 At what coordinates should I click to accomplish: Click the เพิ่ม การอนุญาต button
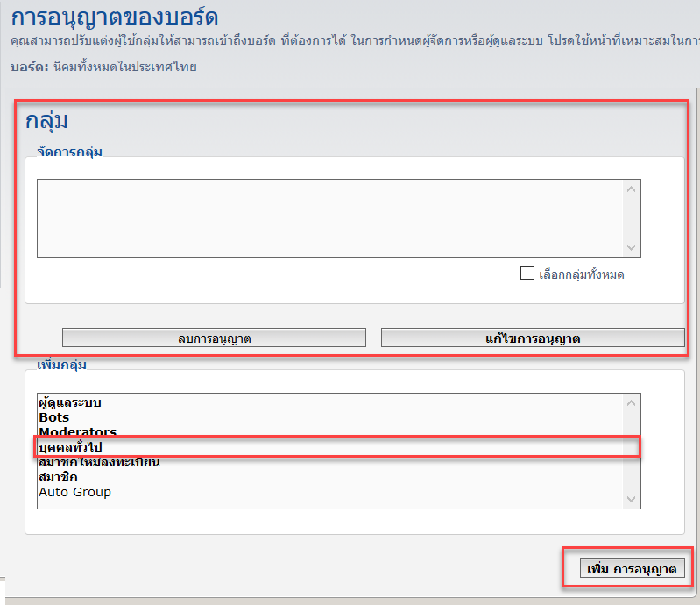630,569
